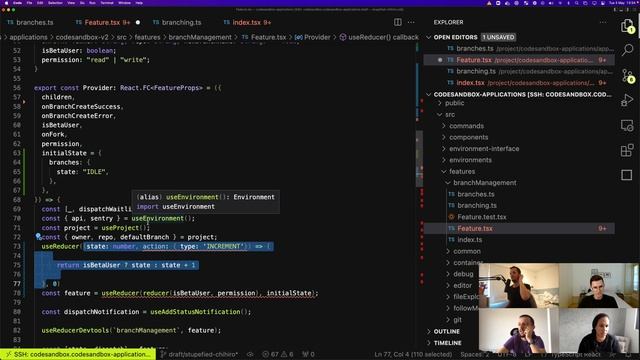Click the useReducer() callback breadcrumb

(380, 37)
